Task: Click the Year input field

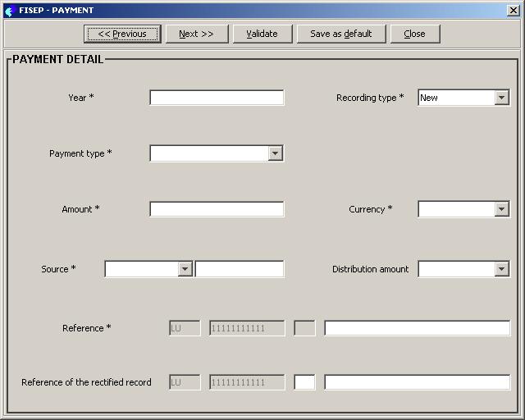Action: (x=217, y=98)
